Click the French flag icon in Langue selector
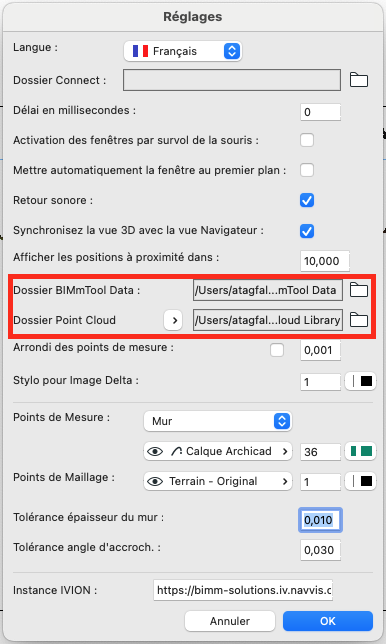Viewport: 386px width, 644px height. coord(140,51)
